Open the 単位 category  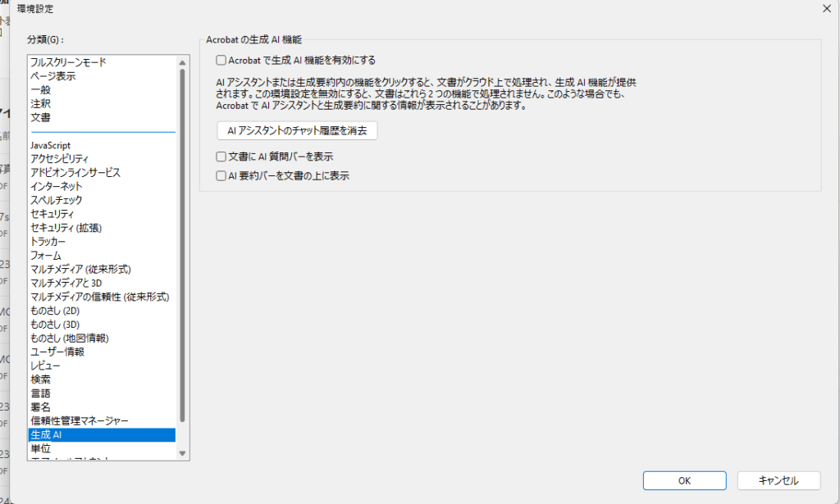41,448
